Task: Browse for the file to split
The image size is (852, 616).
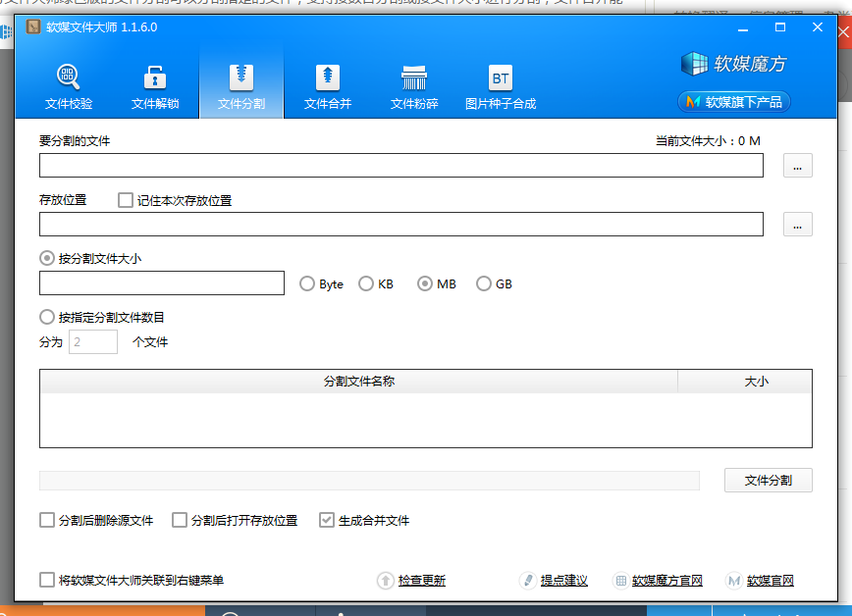Action: 797,166
